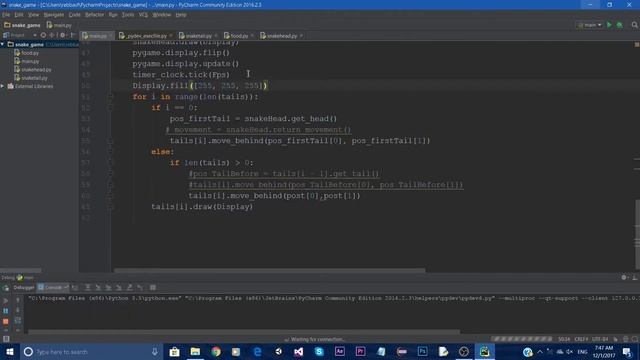The width and height of the screenshot is (640, 360).
Task: Show hidden system tray icons chevron
Action: [x=540, y=351]
